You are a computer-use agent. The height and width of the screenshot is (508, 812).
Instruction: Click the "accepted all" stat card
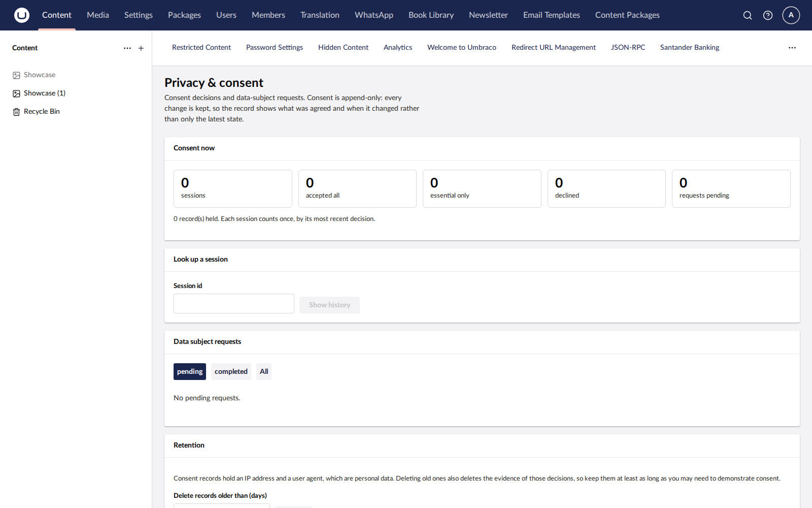pyautogui.click(x=357, y=189)
